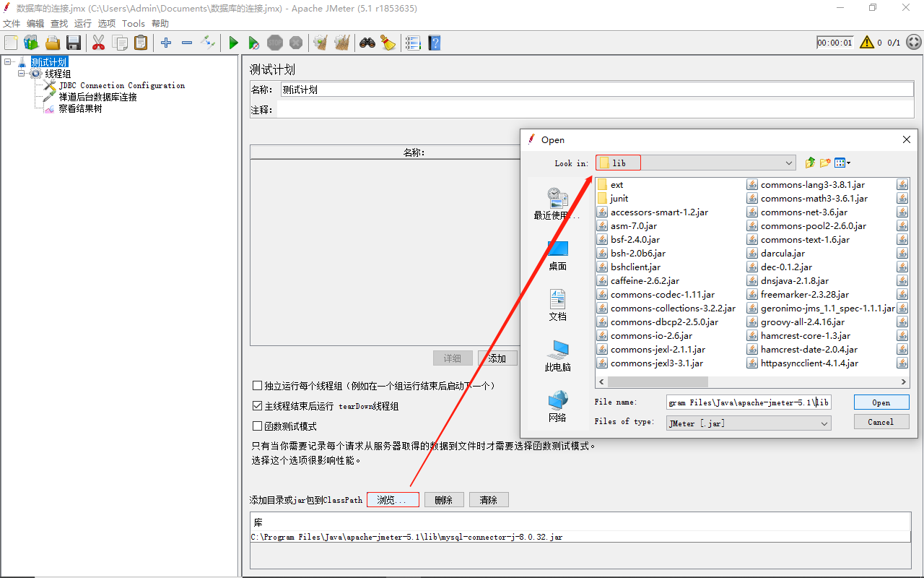
Task: Click the Cancel button in dialog
Action: tap(881, 422)
